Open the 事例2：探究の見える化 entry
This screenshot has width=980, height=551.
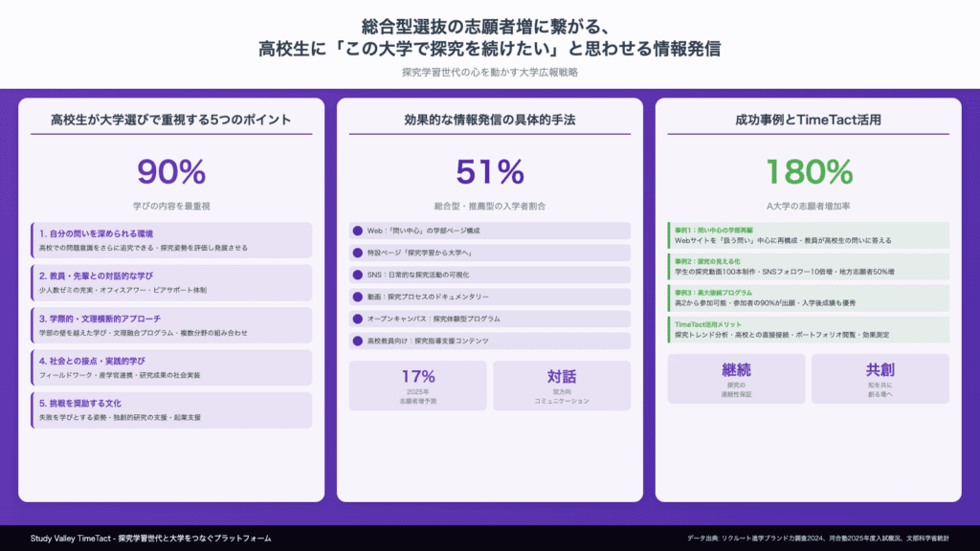808,266
